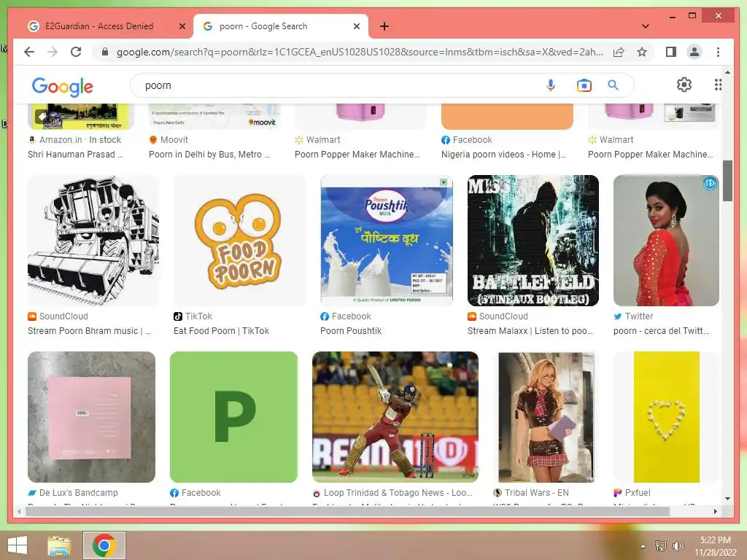This screenshot has width=747, height=560.
Task: Open the De Lux's Bandcamp source
Action: click(73, 492)
